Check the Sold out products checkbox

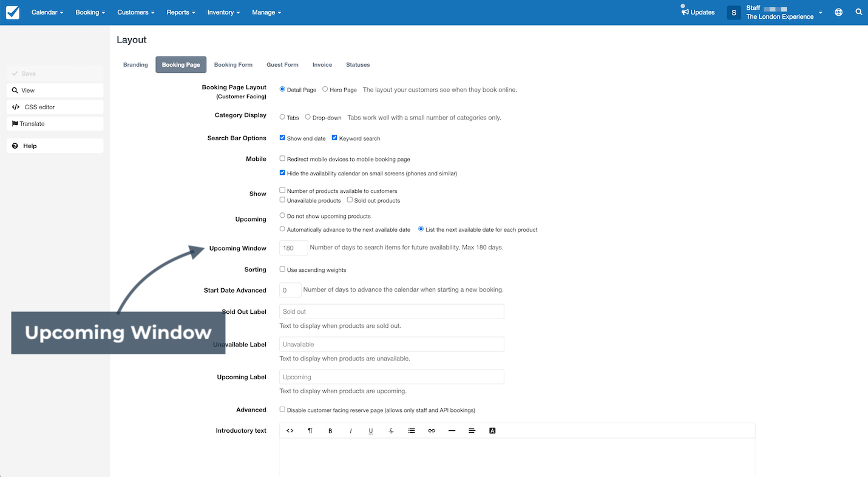click(350, 200)
